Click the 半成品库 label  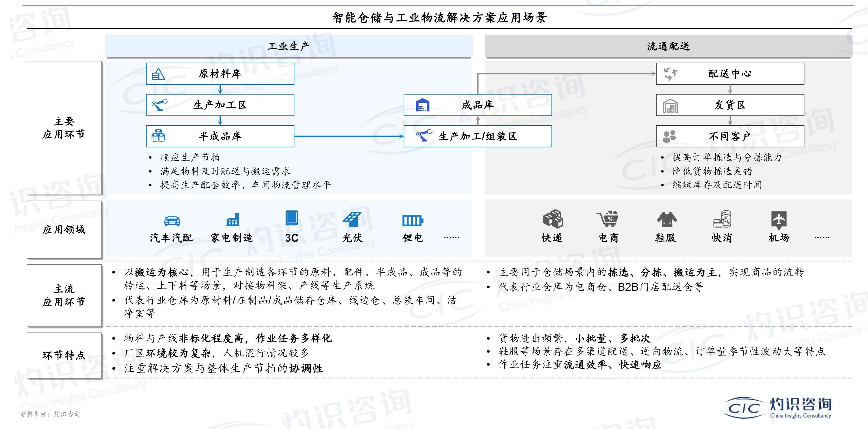[220, 136]
